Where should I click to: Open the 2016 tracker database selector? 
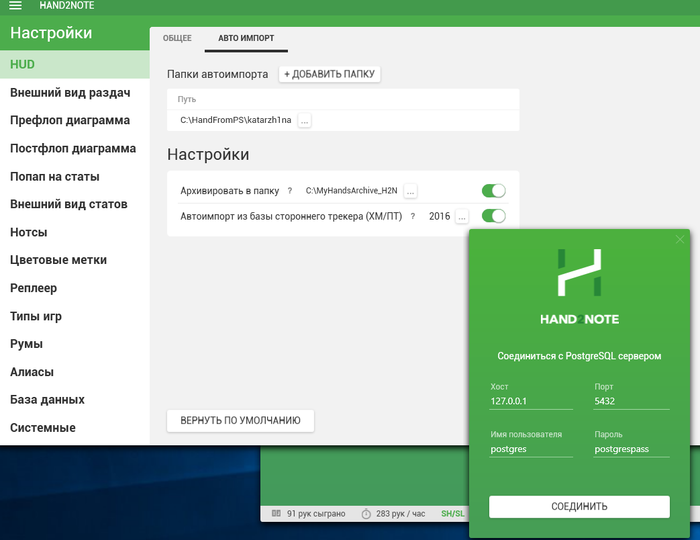click(x=462, y=216)
